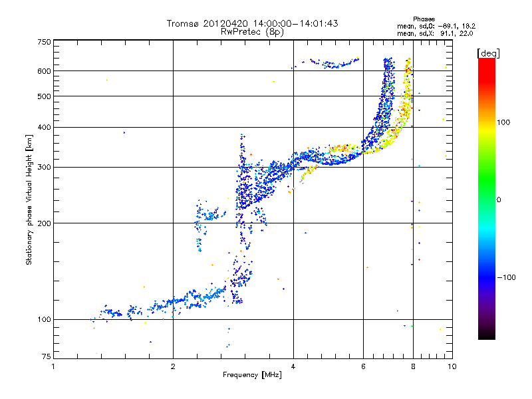
Task: Click the x-axis tick label '6'
Action: tap(363, 366)
